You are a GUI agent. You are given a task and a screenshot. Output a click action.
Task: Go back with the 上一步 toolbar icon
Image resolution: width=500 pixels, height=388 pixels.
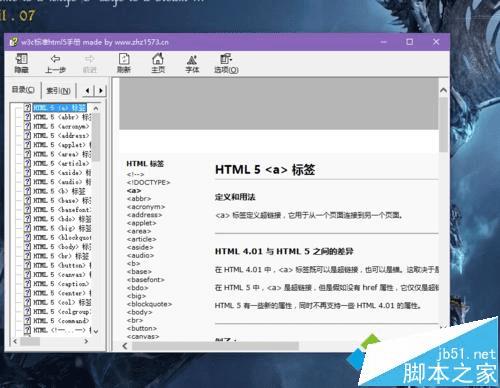point(55,63)
